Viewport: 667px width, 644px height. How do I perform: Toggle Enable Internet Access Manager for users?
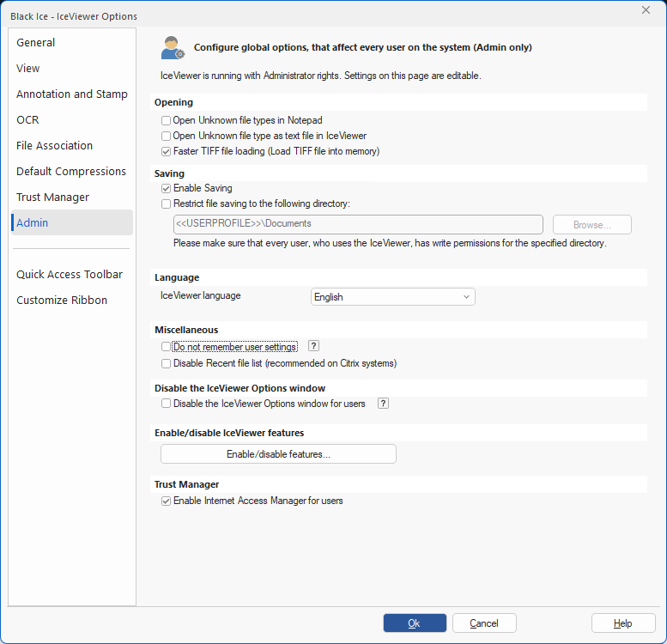pyautogui.click(x=167, y=501)
